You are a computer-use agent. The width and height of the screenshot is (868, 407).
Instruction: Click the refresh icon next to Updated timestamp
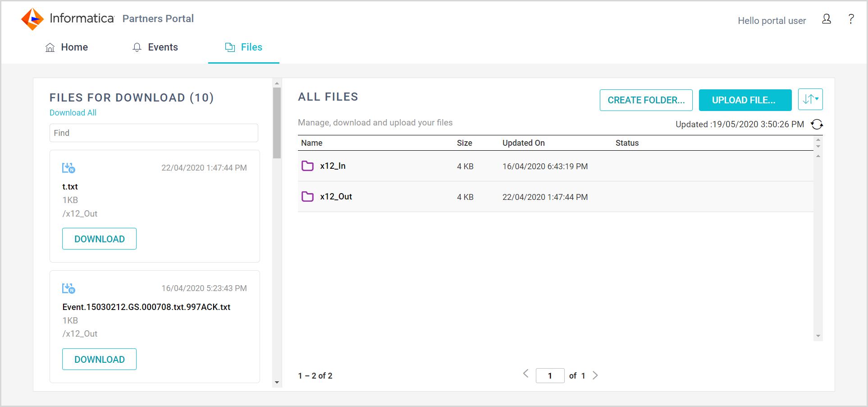(817, 124)
